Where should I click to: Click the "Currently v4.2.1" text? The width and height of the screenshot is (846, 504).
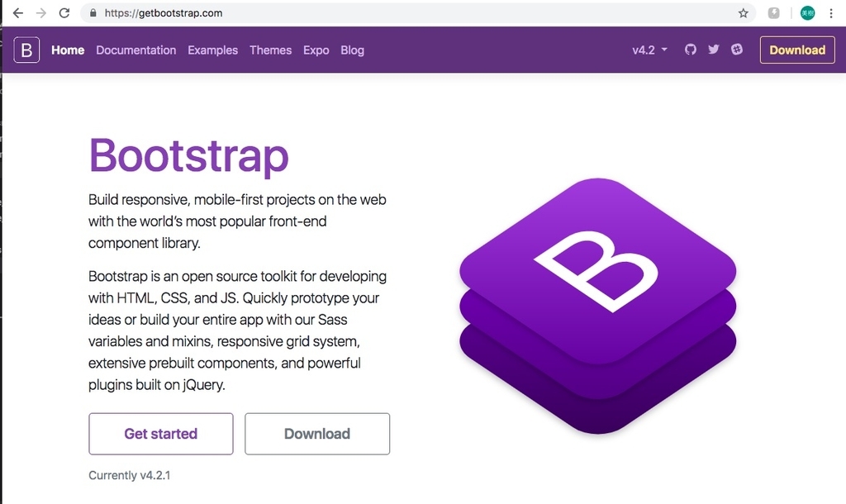click(x=130, y=475)
